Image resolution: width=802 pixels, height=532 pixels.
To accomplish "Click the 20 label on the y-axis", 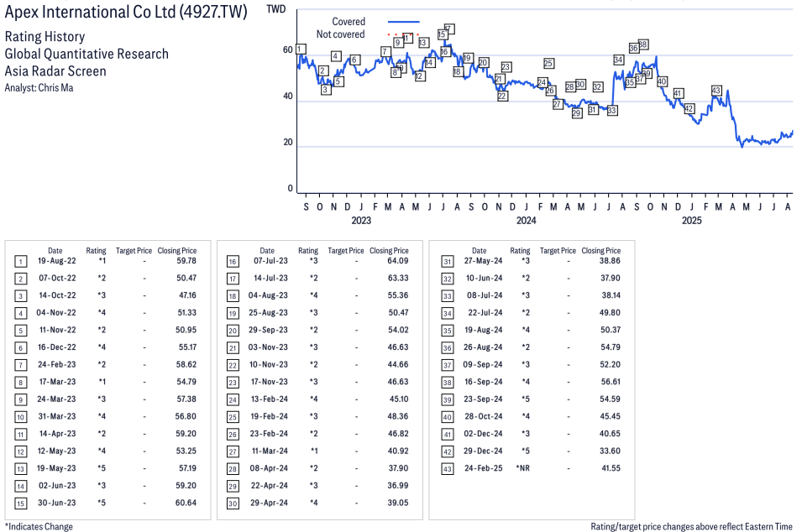I will click(288, 142).
